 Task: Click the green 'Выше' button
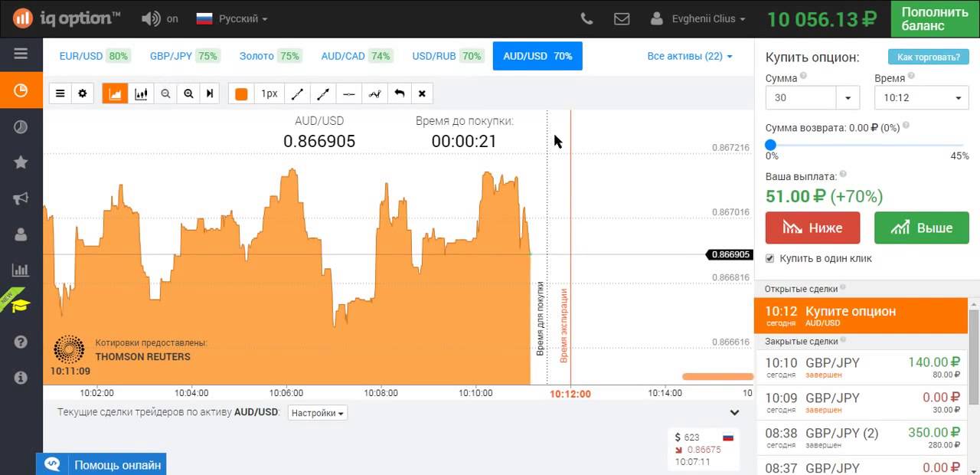pyautogui.click(x=922, y=228)
